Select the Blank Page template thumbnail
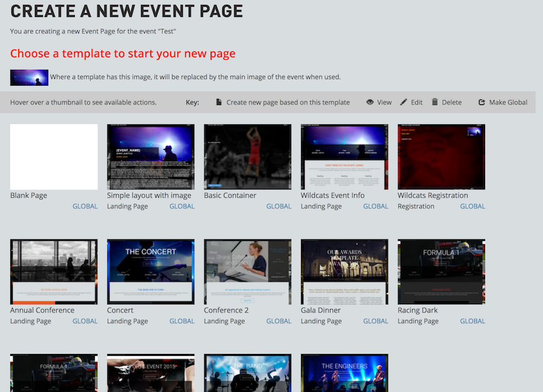The width and height of the screenshot is (543, 392). [x=54, y=157]
